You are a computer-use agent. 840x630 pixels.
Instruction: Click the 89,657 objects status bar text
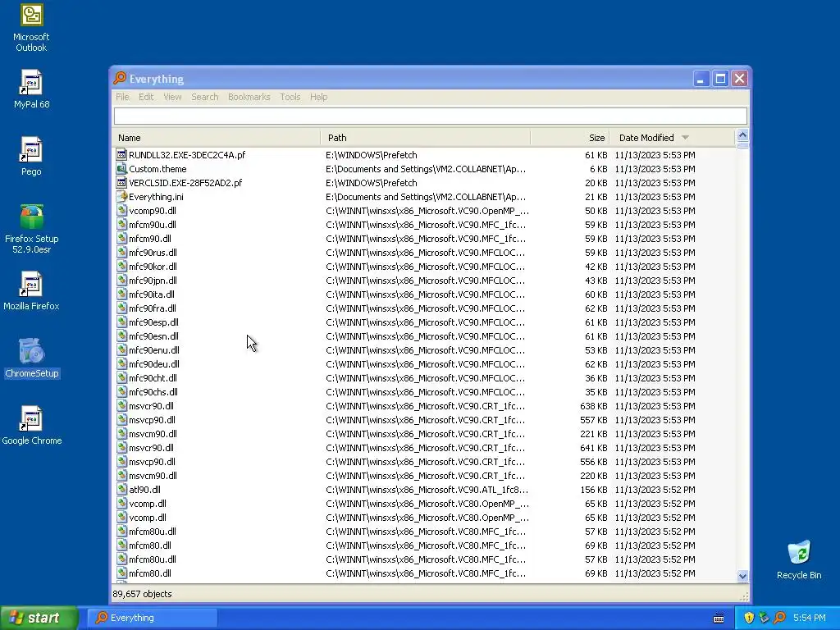point(142,594)
